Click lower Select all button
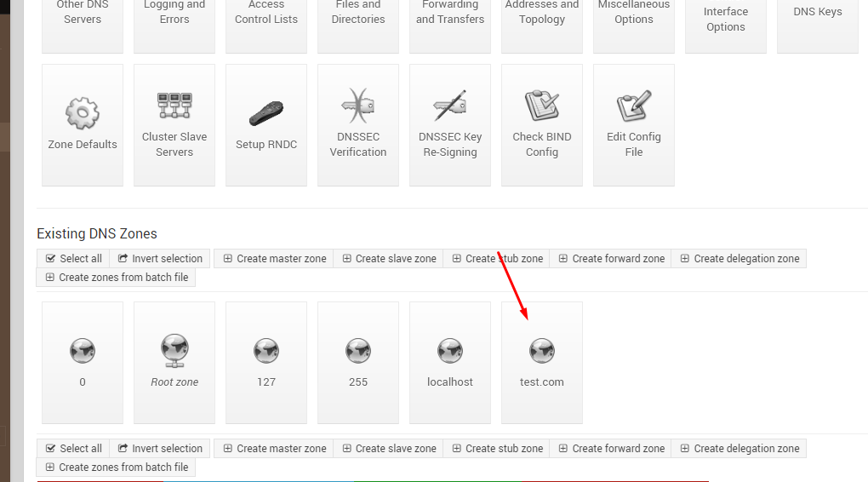Viewport: 868px width, 482px height. (x=74, y=449)
